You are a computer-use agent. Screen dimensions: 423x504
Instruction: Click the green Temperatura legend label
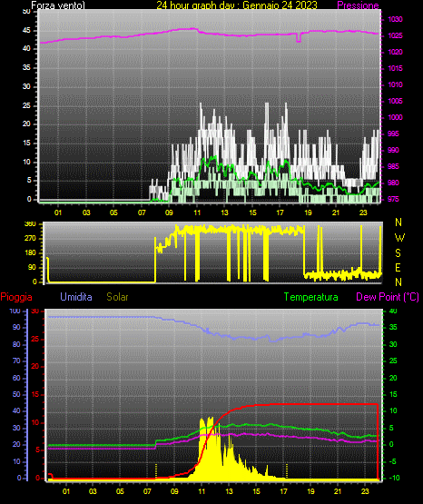pos(311,297)
